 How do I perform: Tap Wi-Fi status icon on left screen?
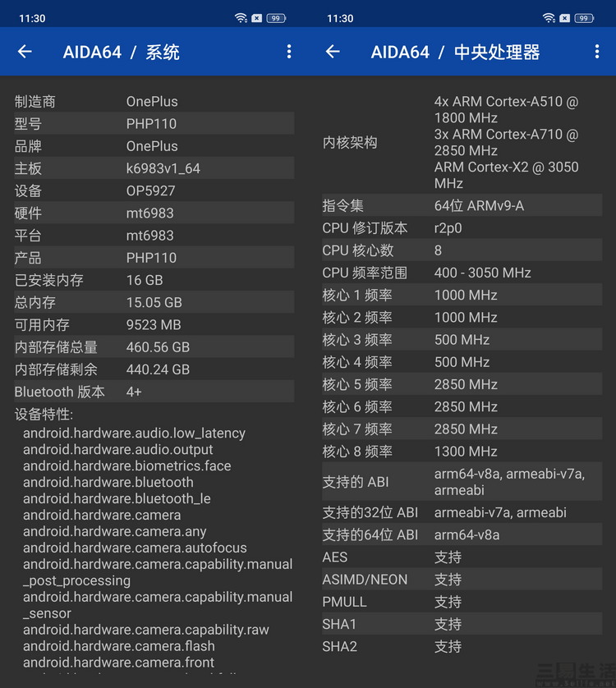tap(241, 18)
